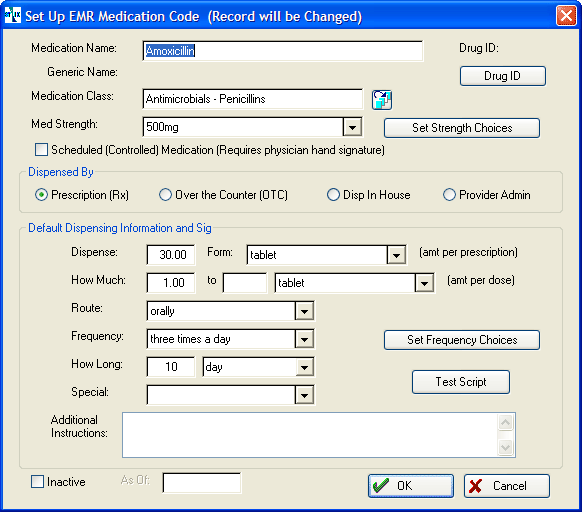Click the Dispense amount field
The image size is (582, 512).
pyautogui.click(x=171, y=255)
